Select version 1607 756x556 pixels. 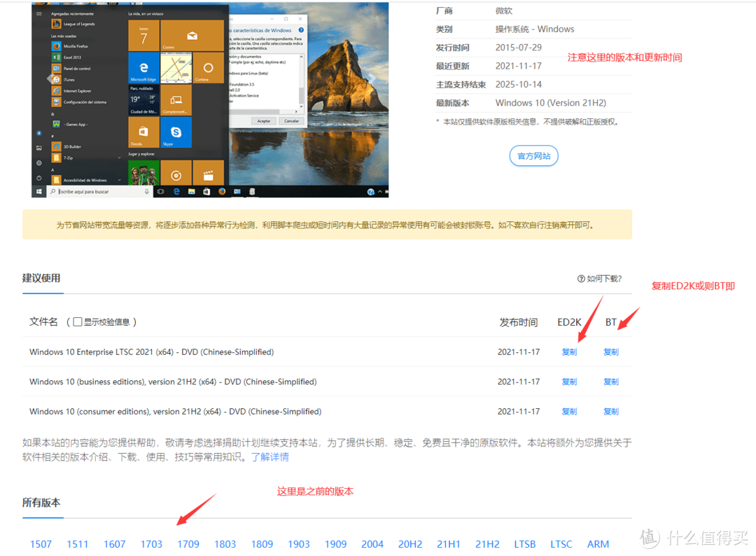[115, 544]
